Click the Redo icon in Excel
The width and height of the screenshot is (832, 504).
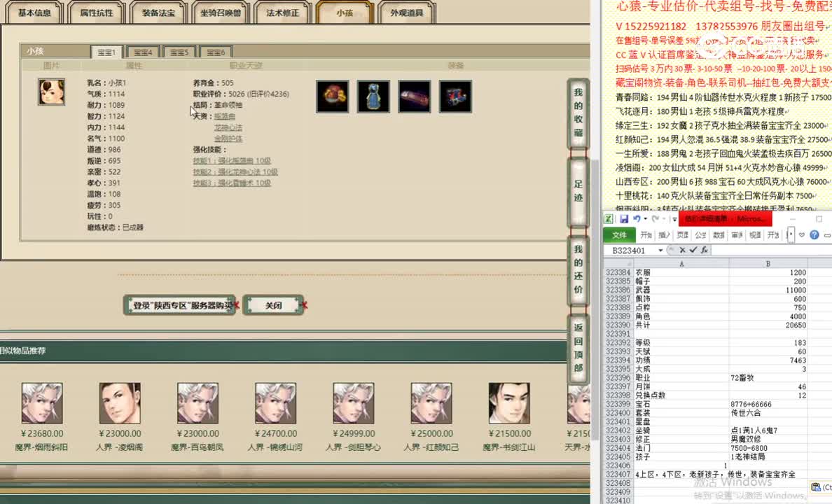click(656, 218)
